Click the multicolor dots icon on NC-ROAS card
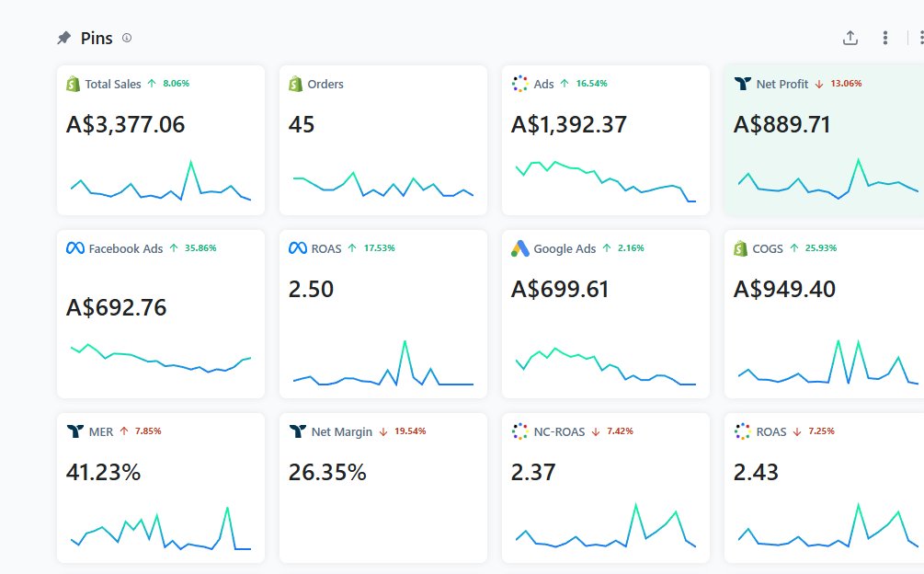The height and width of the screenshot is (574, 924). 519,431
